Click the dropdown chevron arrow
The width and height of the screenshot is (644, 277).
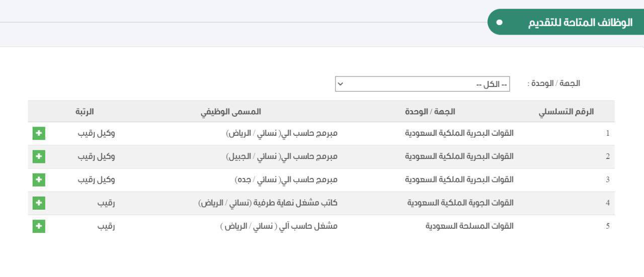tap(340, 83)
